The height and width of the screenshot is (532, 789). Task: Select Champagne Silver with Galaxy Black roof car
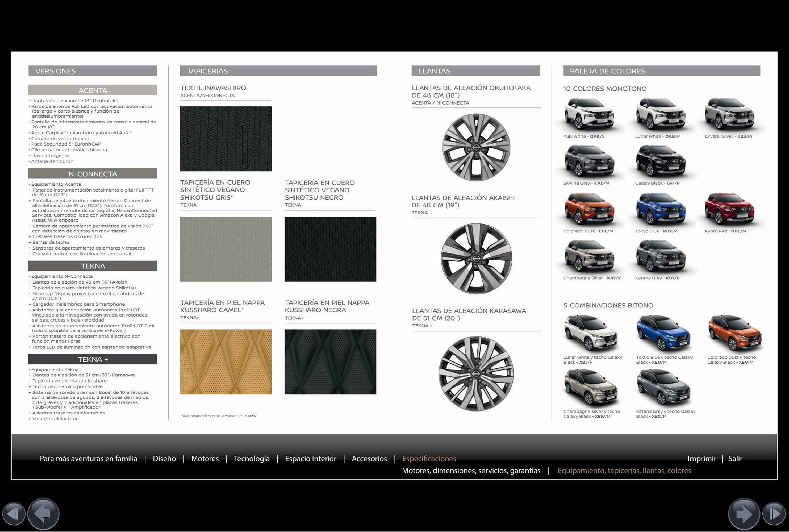tap(591, 388)
